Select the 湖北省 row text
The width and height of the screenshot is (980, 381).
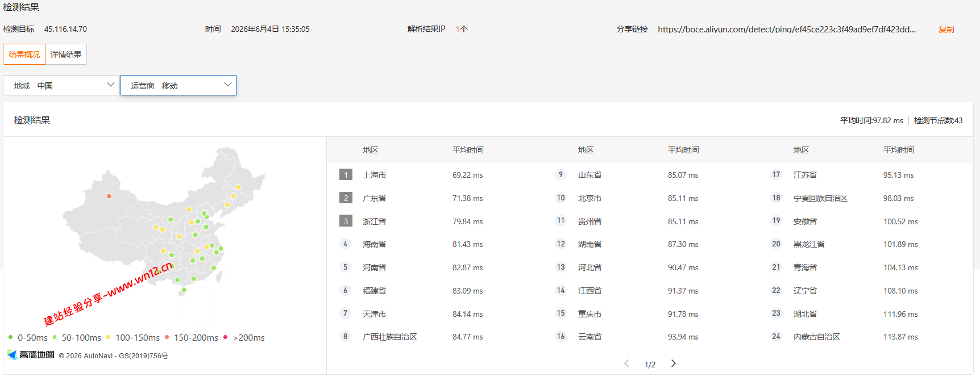tap(805, 314)
